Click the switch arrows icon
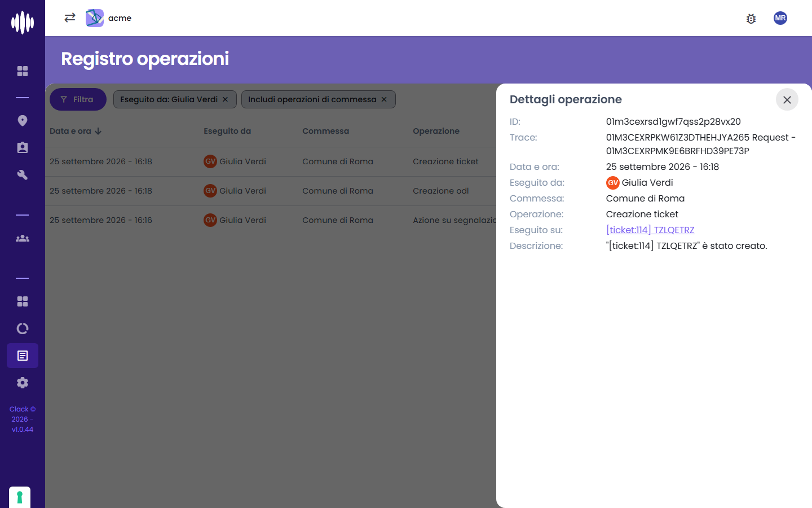Image resolution: width=812 pixels, height=508 pixels. pyautogui.click(x=70, y=17)
